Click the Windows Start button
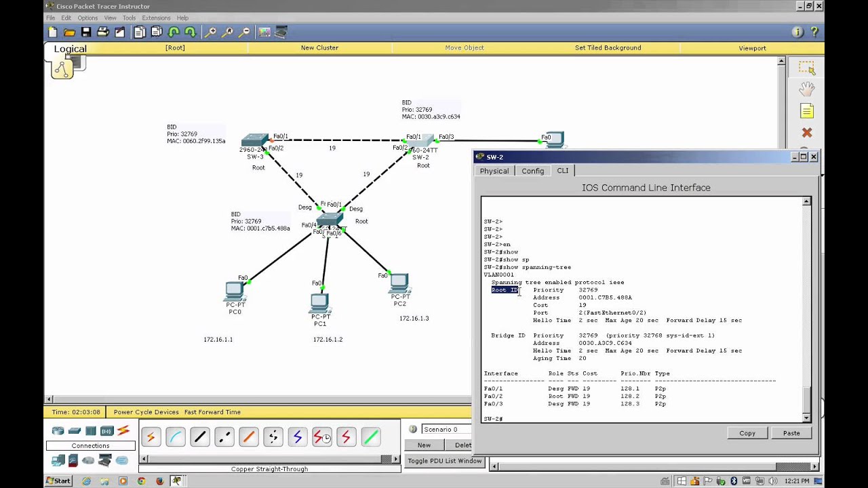 tap(58, 481)
